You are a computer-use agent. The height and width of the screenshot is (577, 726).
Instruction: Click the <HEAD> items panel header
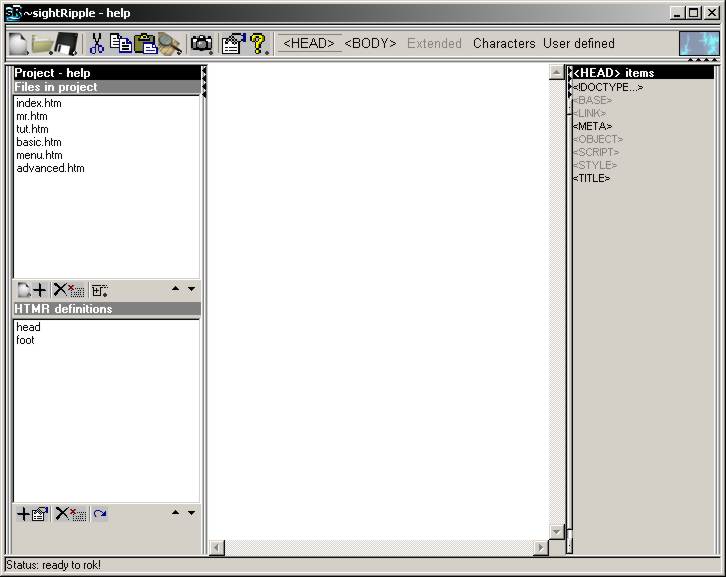tap(643, 73)
